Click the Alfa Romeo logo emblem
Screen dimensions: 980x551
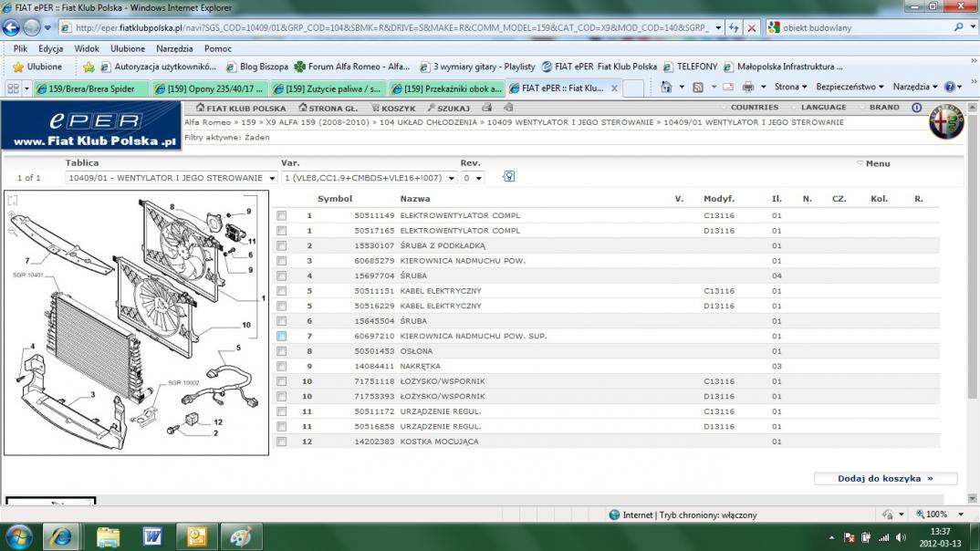tap(945, 123)
